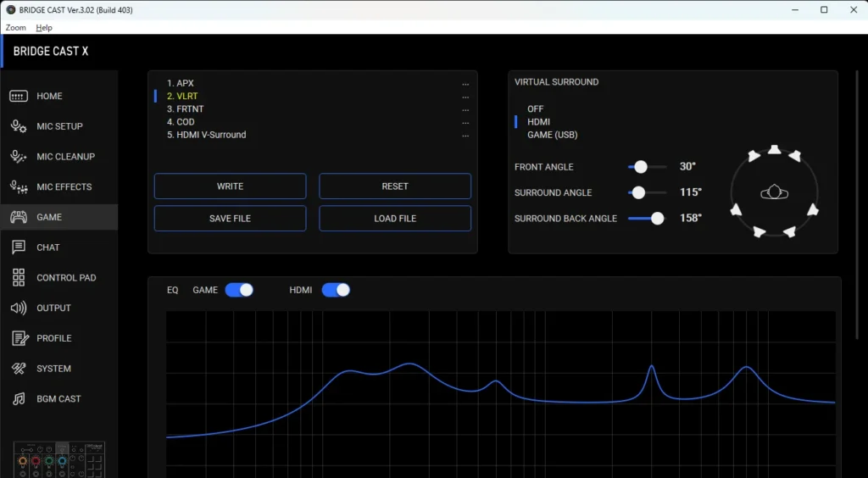Open BGM Cast music icon
The image size is (868, 478).
(x=19, y=399)
